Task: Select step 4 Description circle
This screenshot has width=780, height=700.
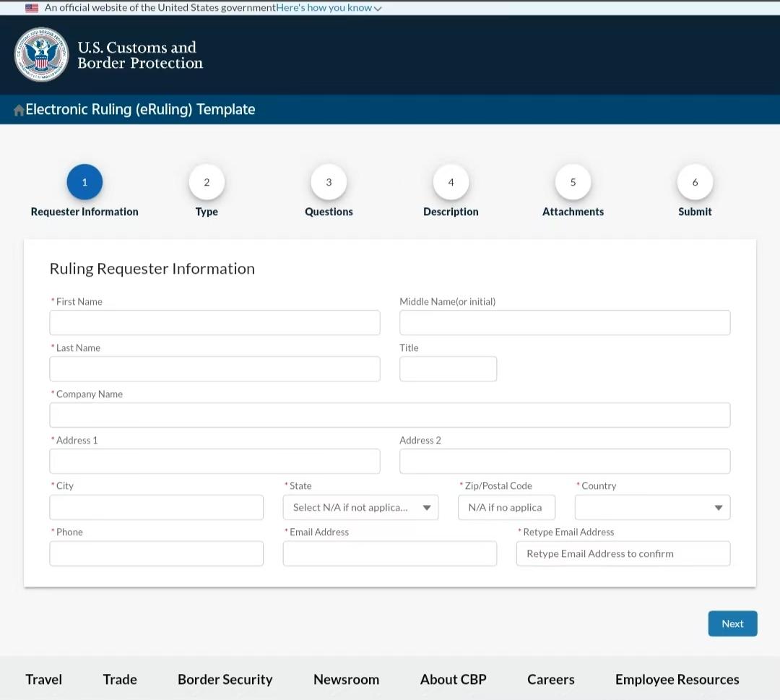Action: point(451,182)
